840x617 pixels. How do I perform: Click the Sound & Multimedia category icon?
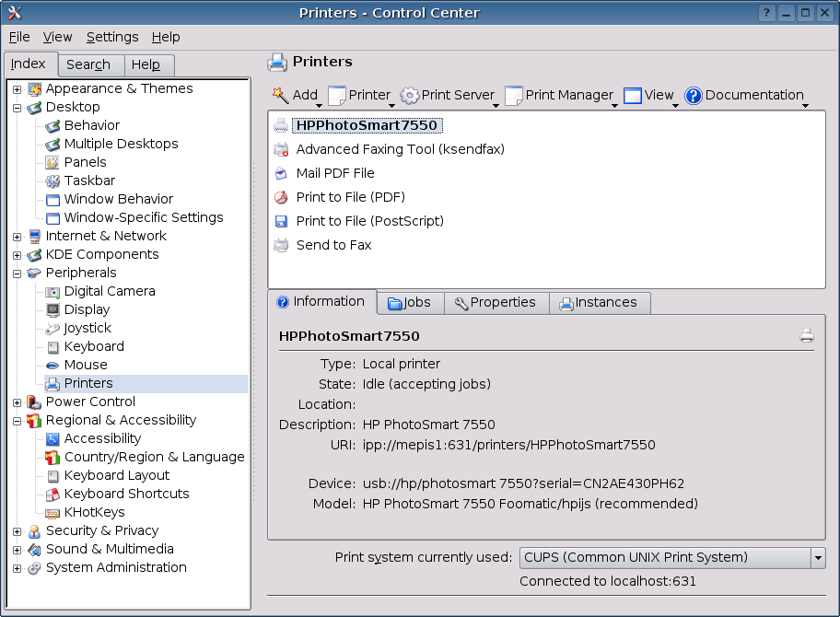34,550
